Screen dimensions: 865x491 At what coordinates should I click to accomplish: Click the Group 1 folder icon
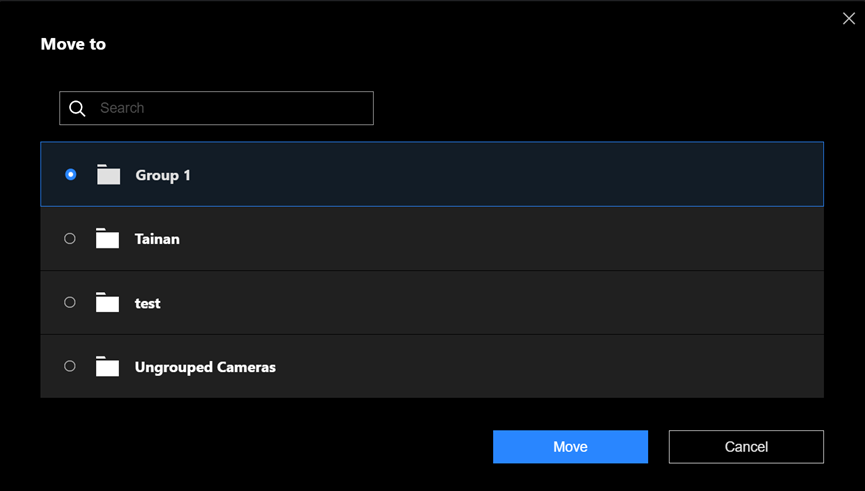pyautogui.click(x=108, y=175)
